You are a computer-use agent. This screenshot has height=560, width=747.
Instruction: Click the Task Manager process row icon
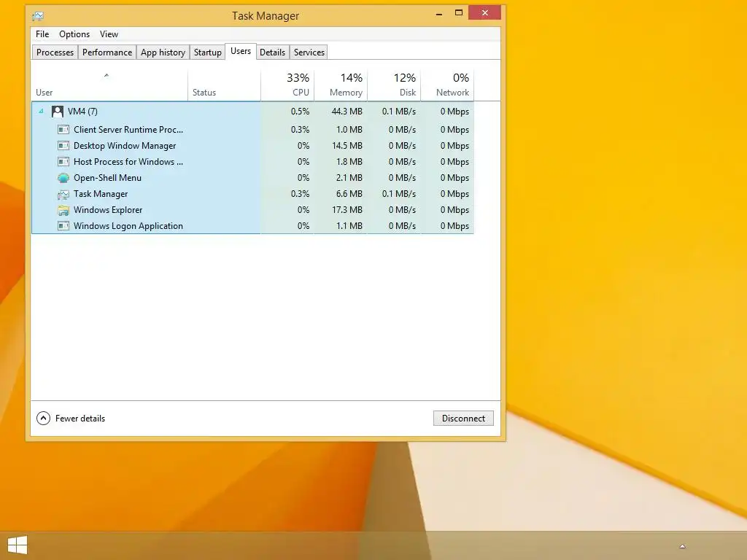[x=63, y=194]
